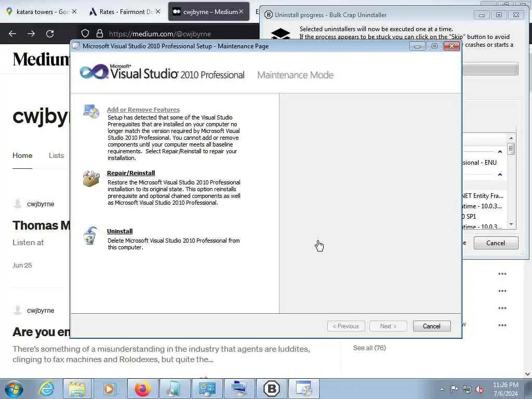This screenshot has height=399, width=532.
Task: Reload the Medium page
Action: click(50, 34)
